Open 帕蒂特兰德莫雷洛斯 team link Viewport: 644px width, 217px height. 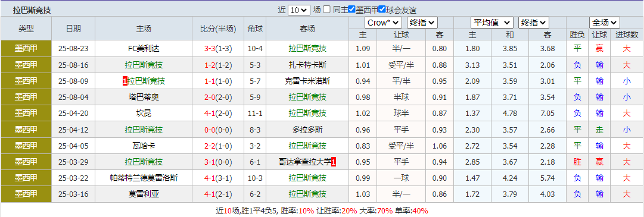coord(144,178)
